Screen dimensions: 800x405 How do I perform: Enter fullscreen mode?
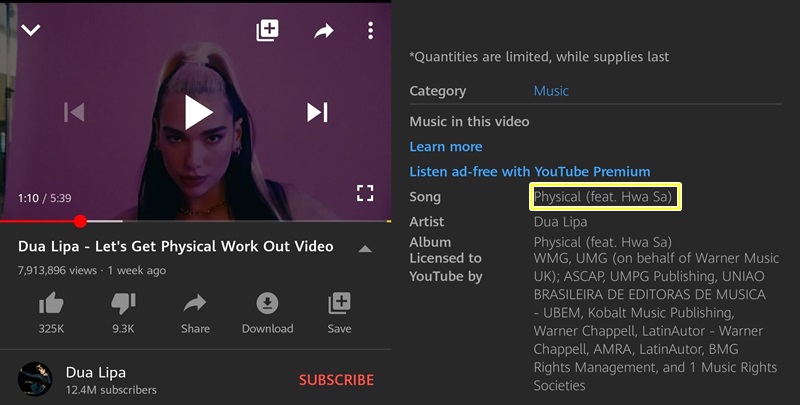[365, 193]
